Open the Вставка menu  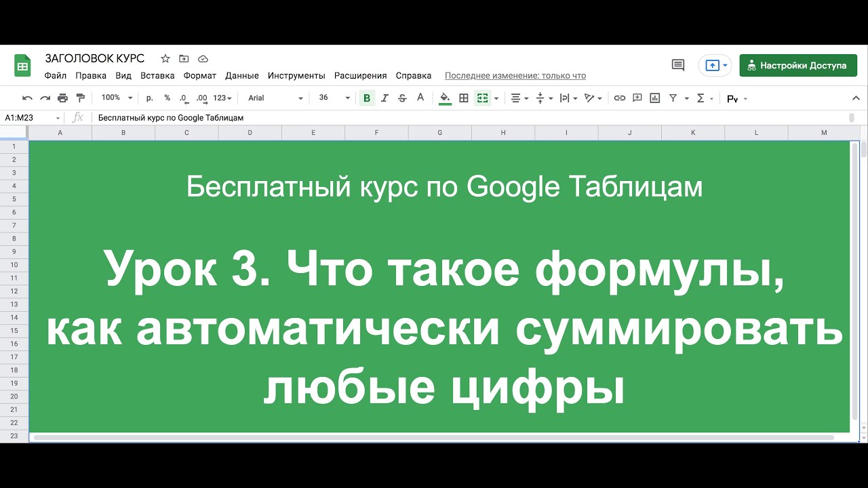click(157, 76)
